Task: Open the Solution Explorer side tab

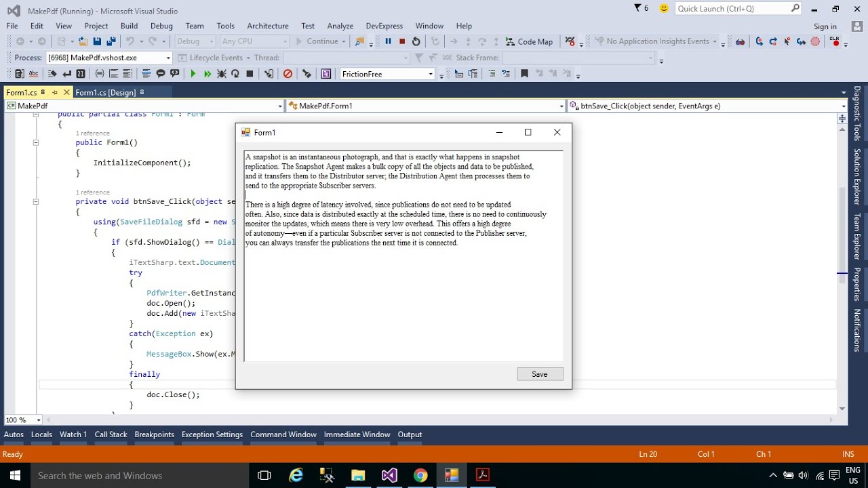Action: (857, 176)
